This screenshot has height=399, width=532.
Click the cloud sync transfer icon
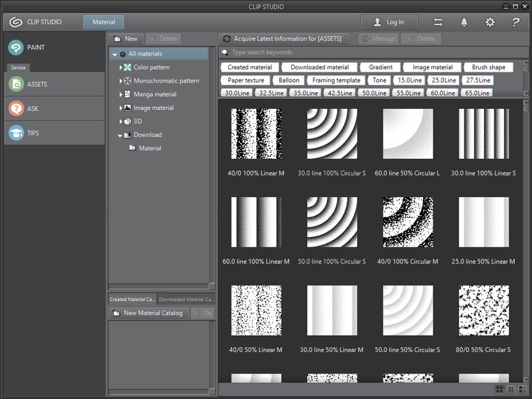point(438,22)
